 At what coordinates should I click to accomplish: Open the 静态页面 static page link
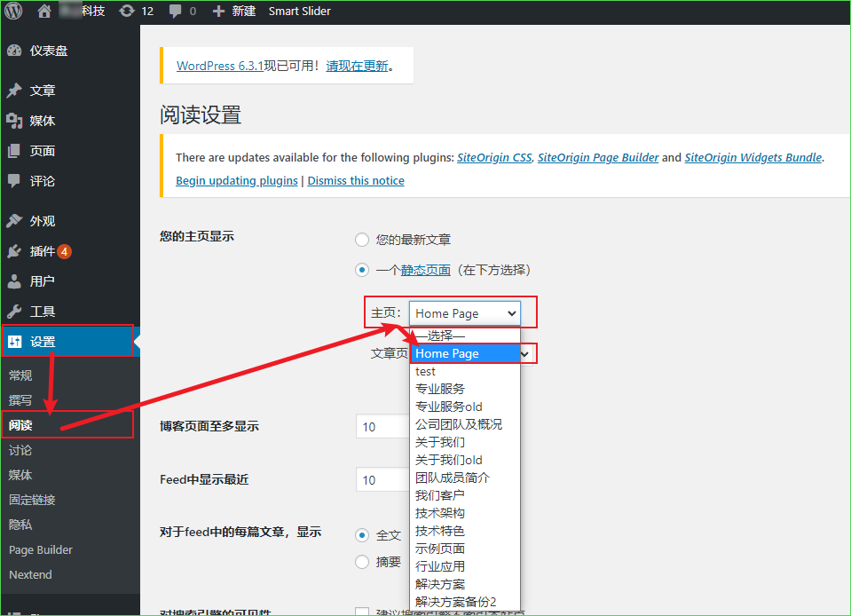[x=426, y=271]
